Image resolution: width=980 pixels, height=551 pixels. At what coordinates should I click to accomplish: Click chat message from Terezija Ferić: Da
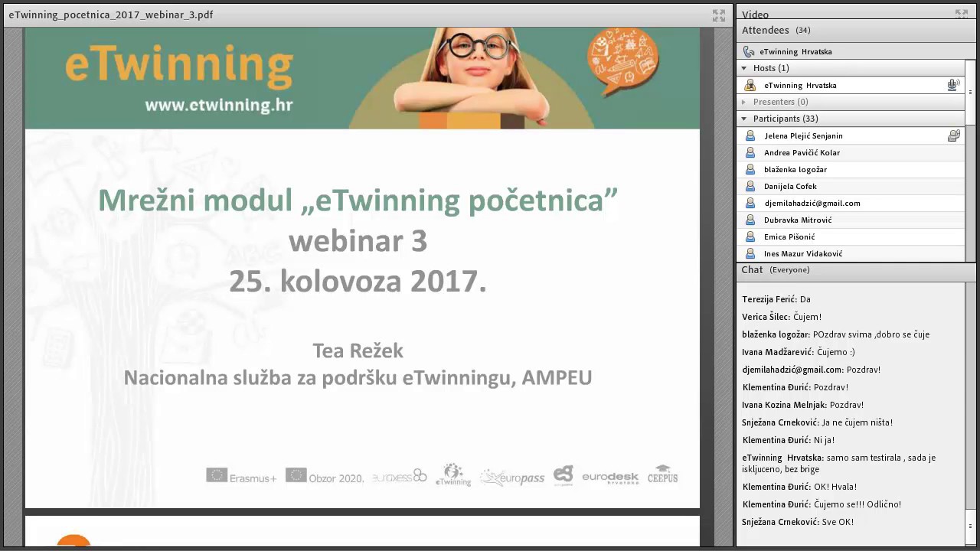pos(776,299)
